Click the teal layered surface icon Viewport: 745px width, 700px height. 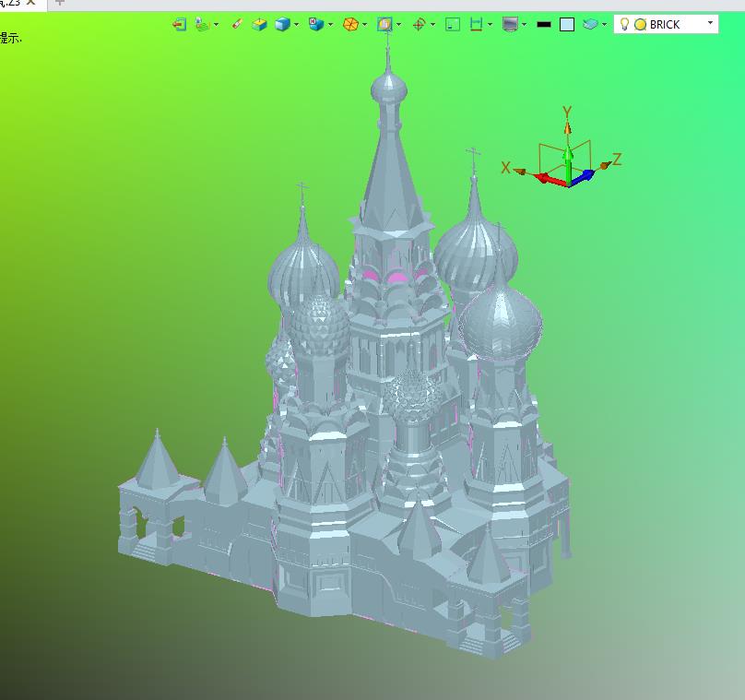pyautogui.click(x=591, y=24)
